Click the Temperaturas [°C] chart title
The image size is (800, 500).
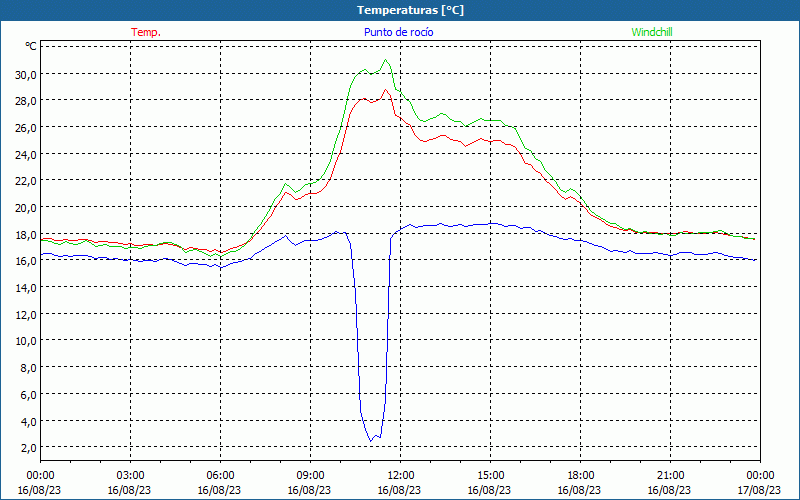coord(410,10)
